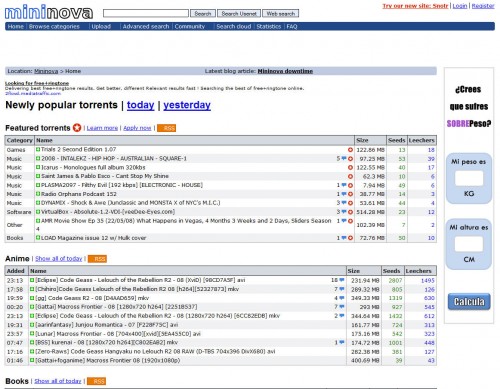
Task: Open Anime RSS feed orange button
Action: (x=97, y=259)
